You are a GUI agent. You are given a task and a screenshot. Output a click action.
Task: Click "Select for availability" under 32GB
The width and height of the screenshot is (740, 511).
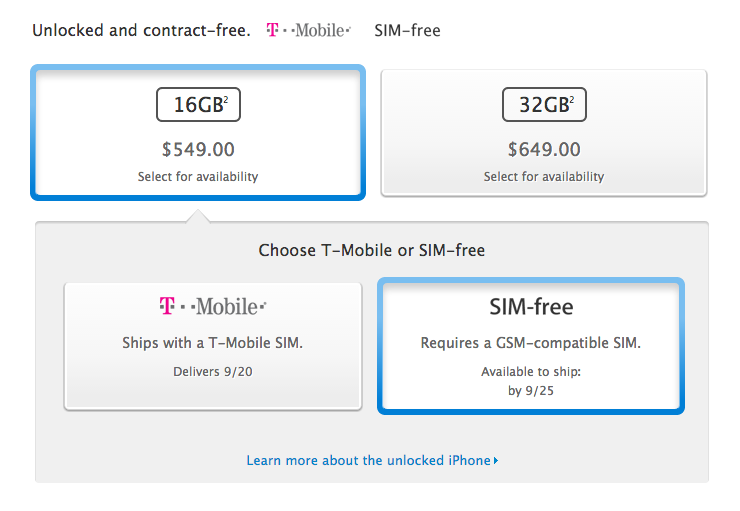coord(544,177)
